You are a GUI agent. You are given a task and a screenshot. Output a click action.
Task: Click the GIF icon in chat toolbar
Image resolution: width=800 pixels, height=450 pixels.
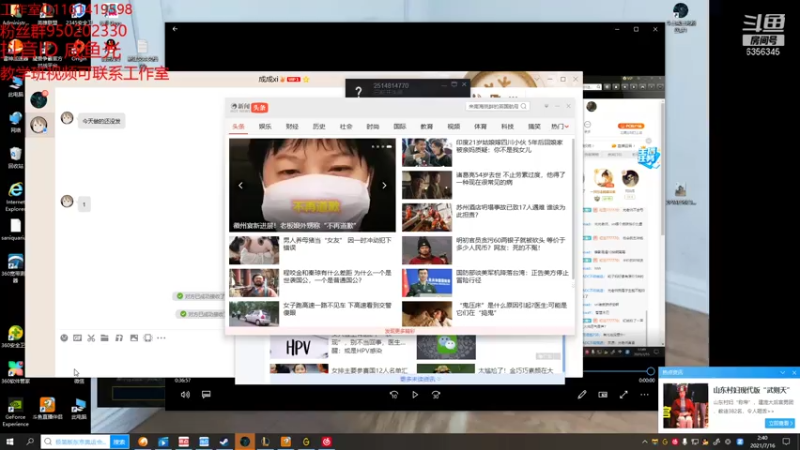point(78,338)
